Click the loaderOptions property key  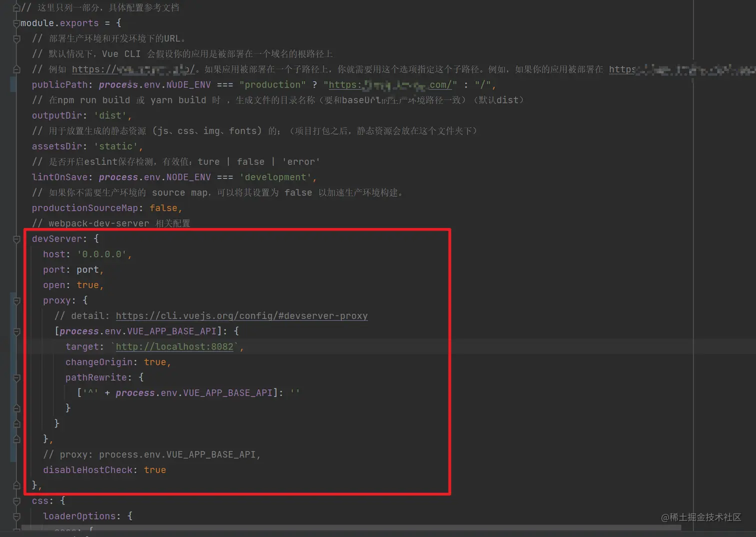point(79,516)
